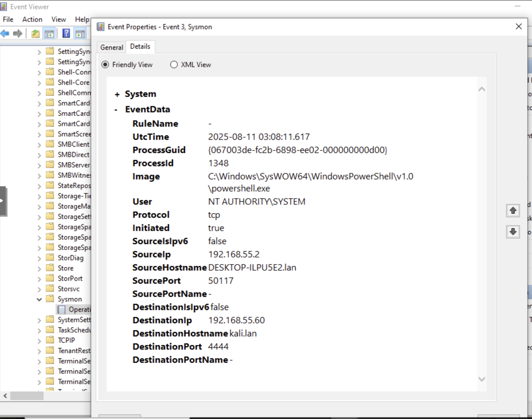Select the TenantRestrictions tree item
This screenshot has width=532, height=419.
tap(74, 351)
